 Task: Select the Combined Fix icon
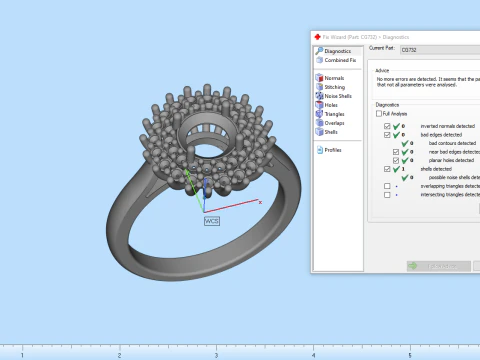319,60
